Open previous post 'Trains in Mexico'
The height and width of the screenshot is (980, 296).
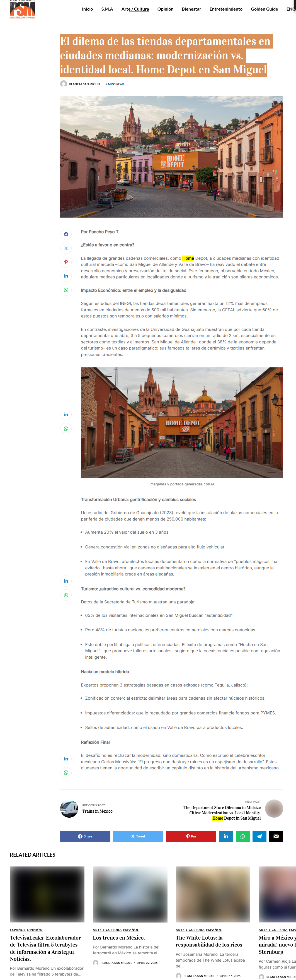(x=97, y=811)
